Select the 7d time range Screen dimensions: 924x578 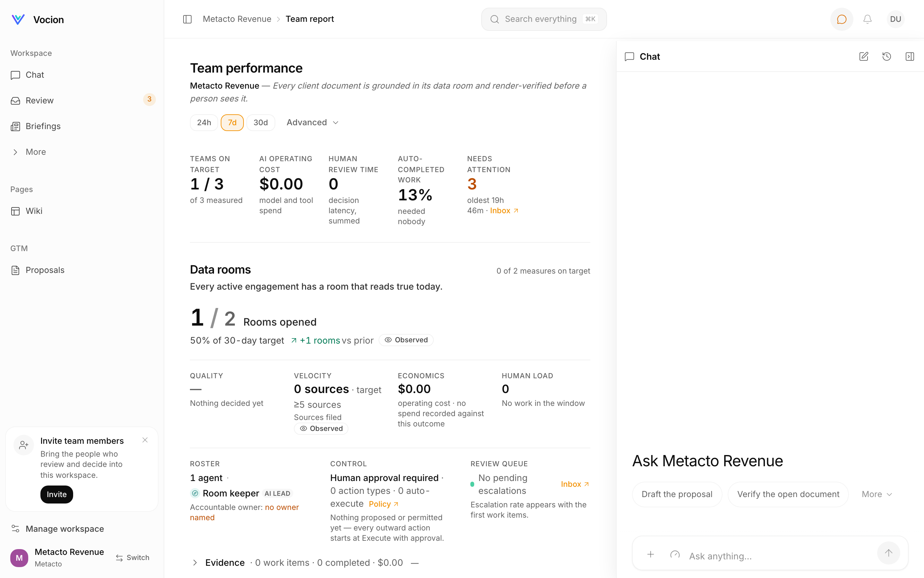tap(232, 123)
